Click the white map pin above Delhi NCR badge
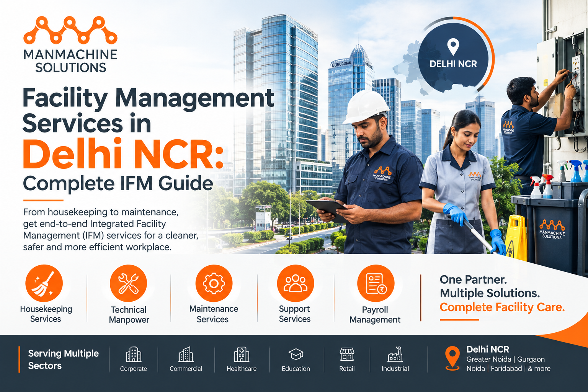 pos(453,47)
